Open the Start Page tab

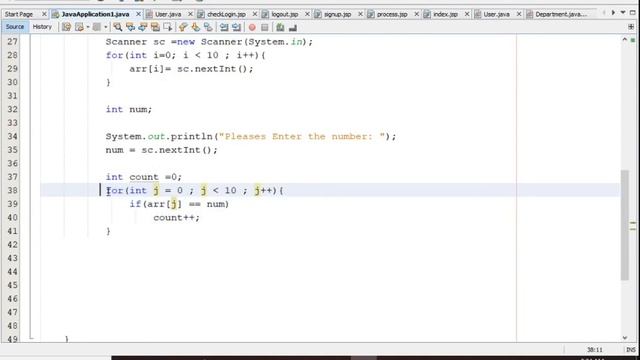click(x=19, y=14)
